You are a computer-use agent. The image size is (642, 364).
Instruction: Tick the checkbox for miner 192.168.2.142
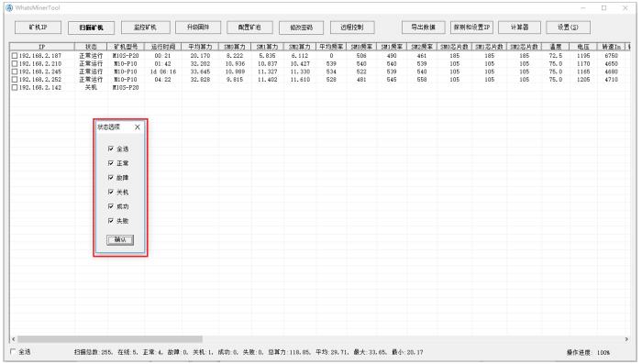(15, 88)
